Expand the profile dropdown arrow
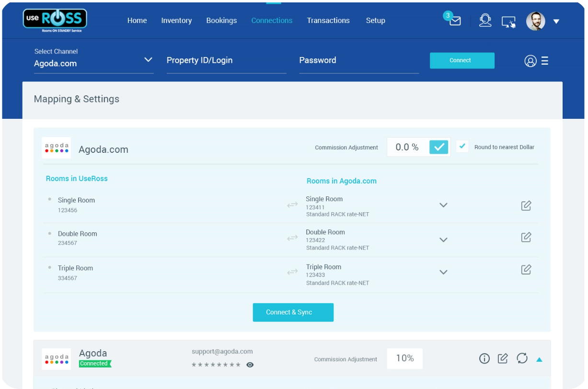588x389 pixels. click(x=556, y=22)
